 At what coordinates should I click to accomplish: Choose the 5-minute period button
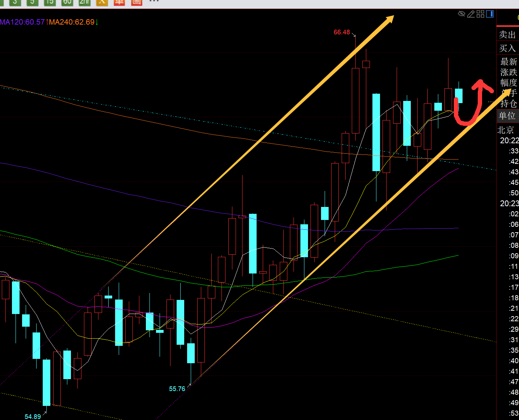[32, 2]
